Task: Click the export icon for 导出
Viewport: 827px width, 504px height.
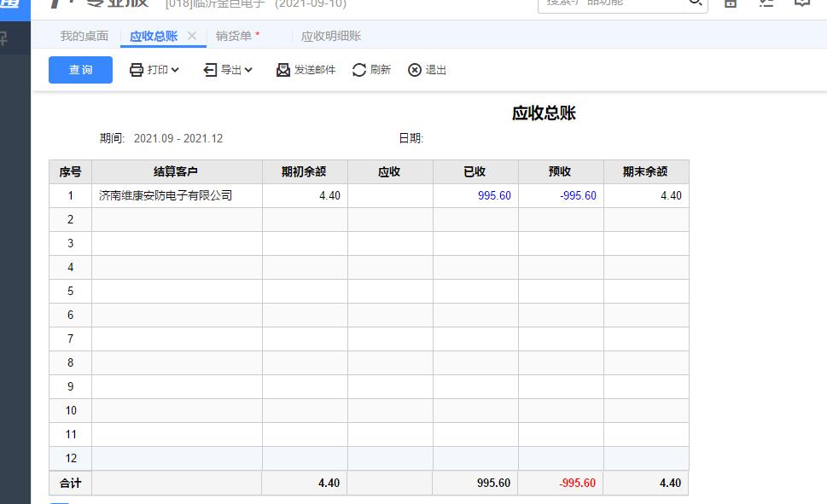Action: pos(210,70)
